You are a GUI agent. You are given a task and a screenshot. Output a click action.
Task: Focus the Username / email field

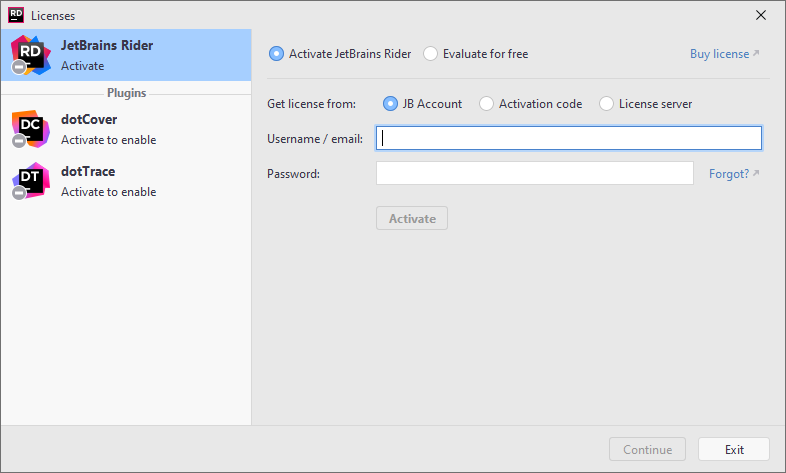pos(569,138)
